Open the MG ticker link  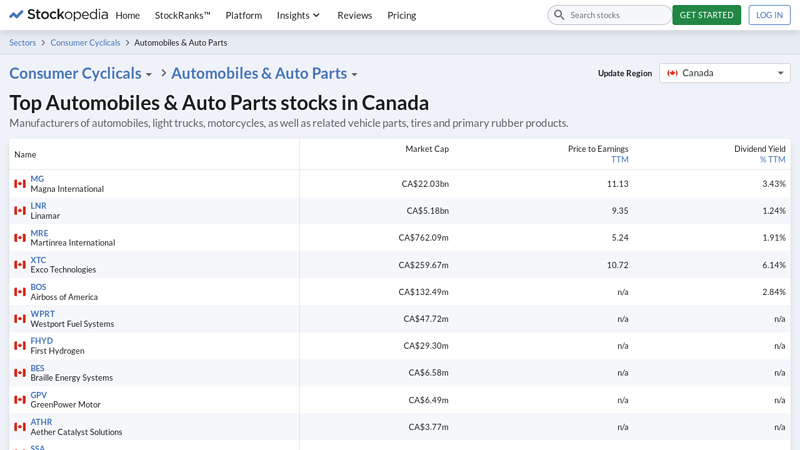coord(37,179)
